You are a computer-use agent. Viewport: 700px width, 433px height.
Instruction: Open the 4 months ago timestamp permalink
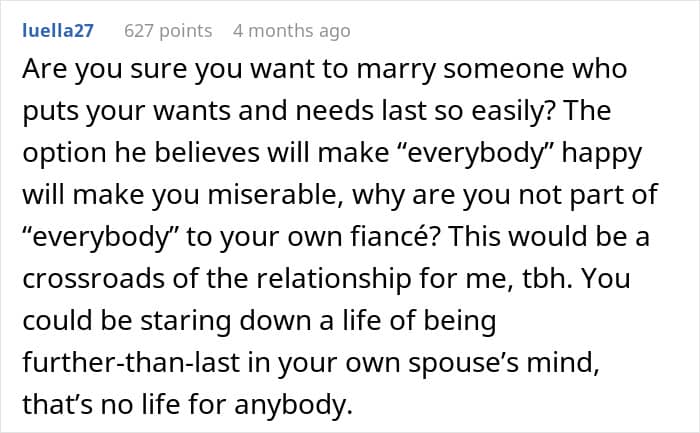pos(292,31)
